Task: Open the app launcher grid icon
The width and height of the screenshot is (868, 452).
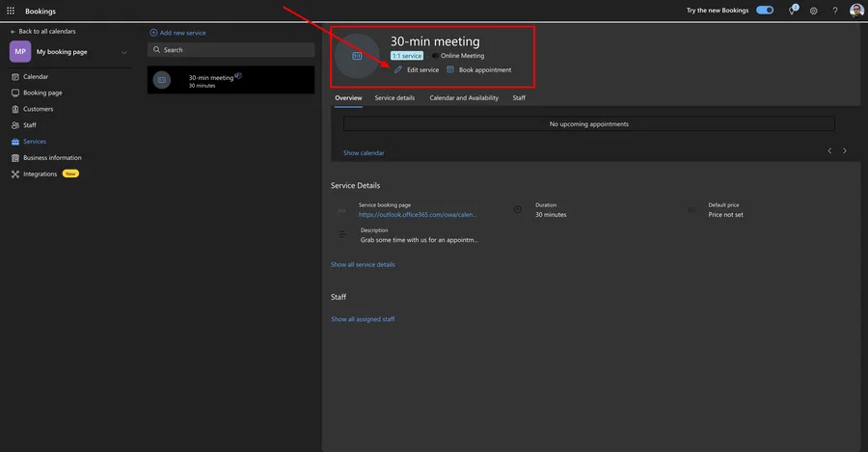Action: click(x=11, y=11)
